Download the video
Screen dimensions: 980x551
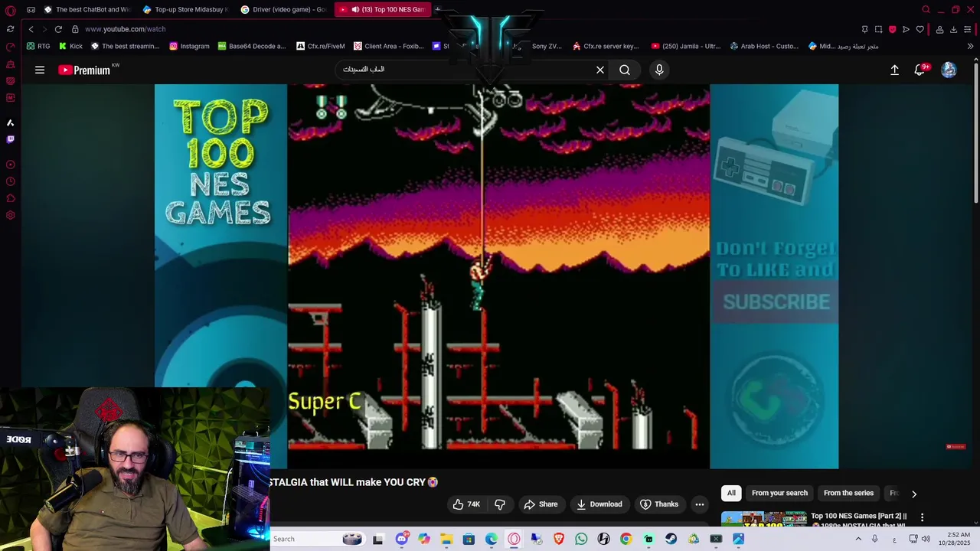(599, 504)
